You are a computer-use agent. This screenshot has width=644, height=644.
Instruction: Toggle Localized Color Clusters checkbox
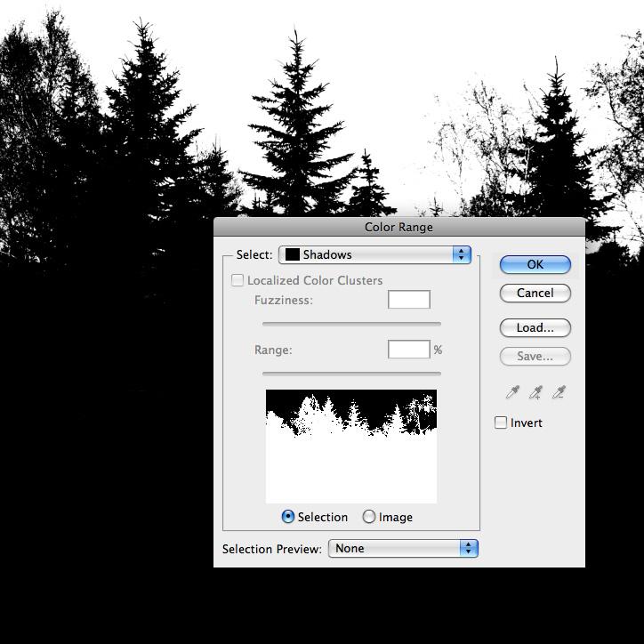237,280
